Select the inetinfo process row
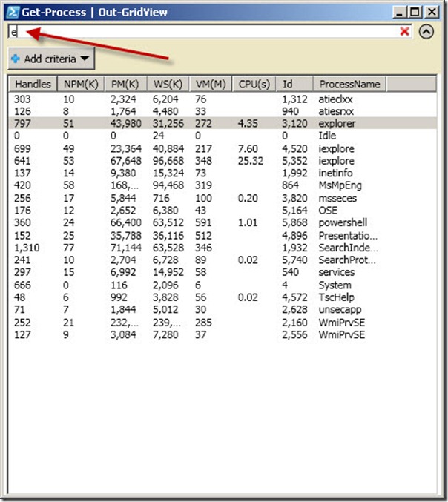This screenshot has height=502, width=448. 223,173
